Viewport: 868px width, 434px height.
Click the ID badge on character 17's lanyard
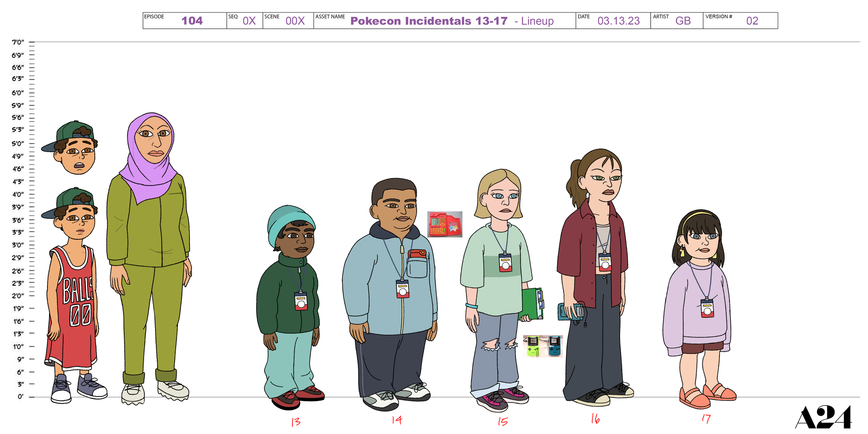pyautogui.click(x=707, y=308)
